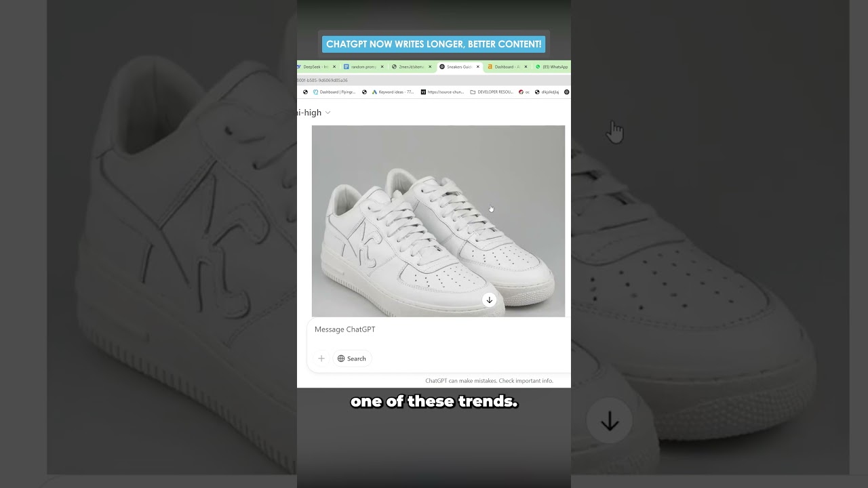This screenshot has height=488, width=868.
Task: Click the large down-arrow icon in the blurred background
Action: click(610, 422)
